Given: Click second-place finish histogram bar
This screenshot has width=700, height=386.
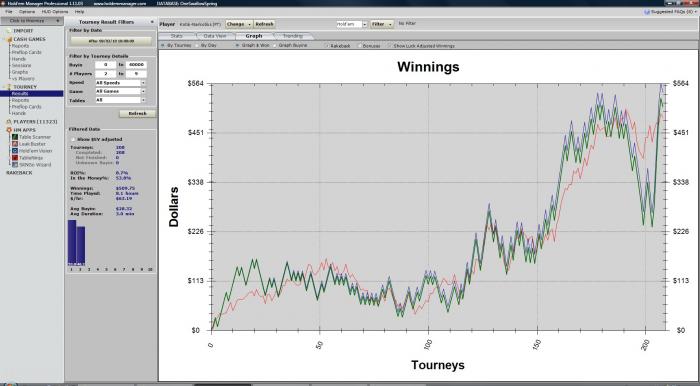Looking at the screenshot, I should [80, 246].
